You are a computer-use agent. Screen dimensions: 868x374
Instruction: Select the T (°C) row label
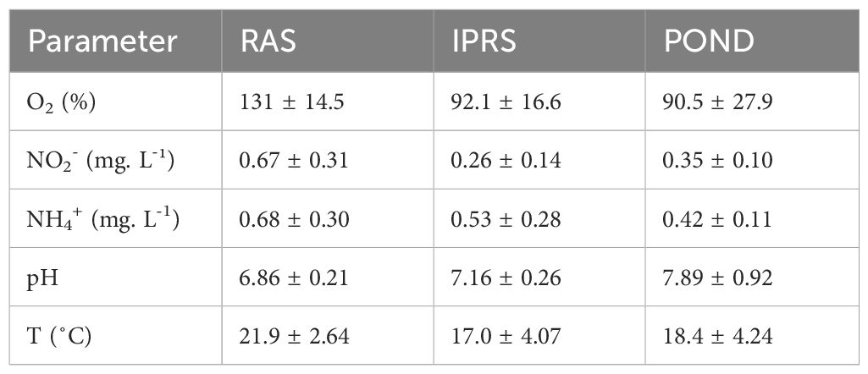coord(59,335)
